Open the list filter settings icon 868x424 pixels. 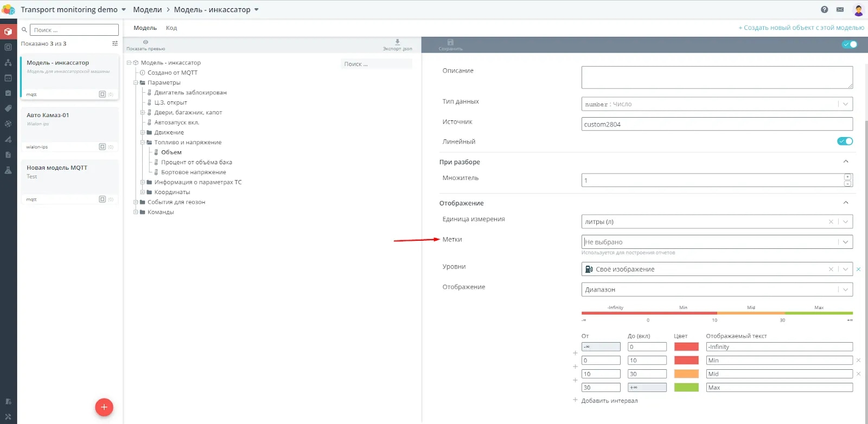click(115, 43)
